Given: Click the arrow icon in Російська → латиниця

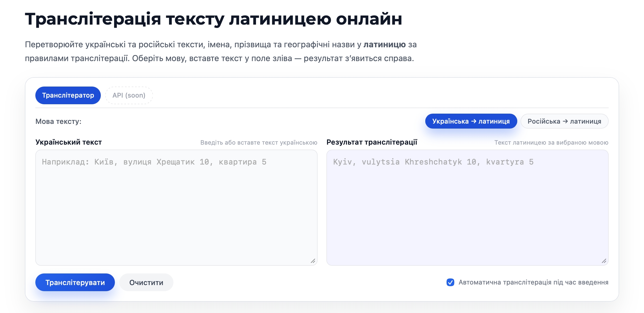Looking at the screenshot, I should tap(565, 121).
